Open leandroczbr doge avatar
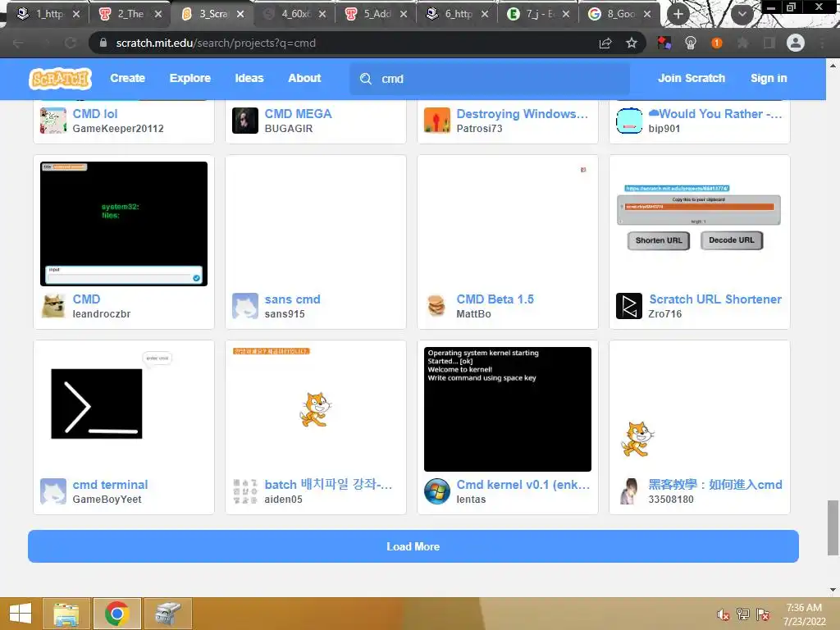840x630 pixels. pyautogui.click(x=53, y=305)
